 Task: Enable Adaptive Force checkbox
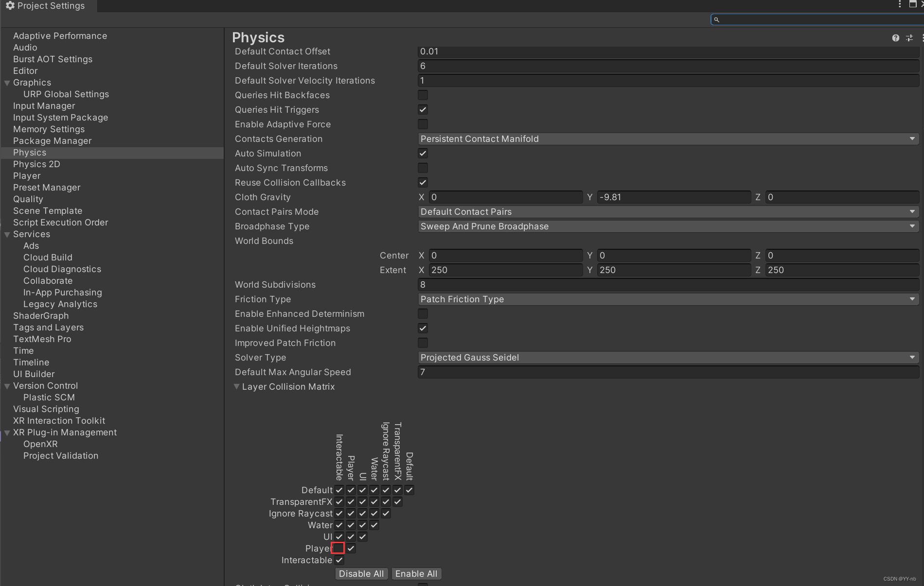[x=423, y=124]
